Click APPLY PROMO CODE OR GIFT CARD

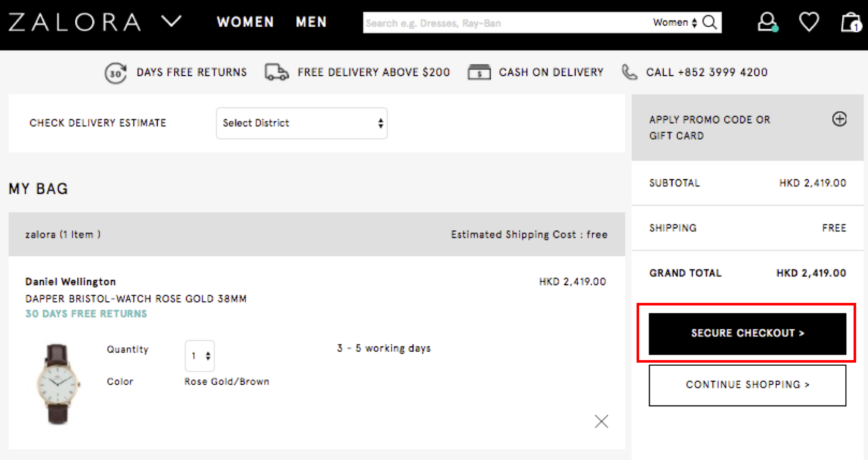pos(709,127)
